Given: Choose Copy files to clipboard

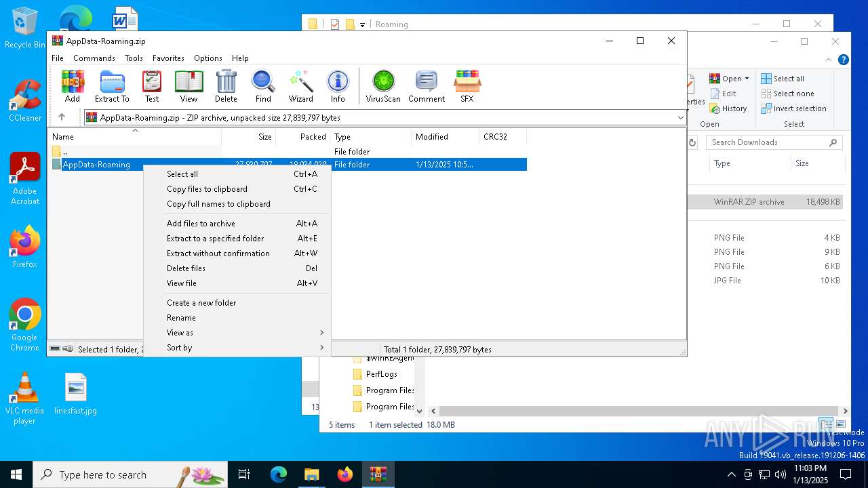Looking at the screenshot, I should coord(237,189).
